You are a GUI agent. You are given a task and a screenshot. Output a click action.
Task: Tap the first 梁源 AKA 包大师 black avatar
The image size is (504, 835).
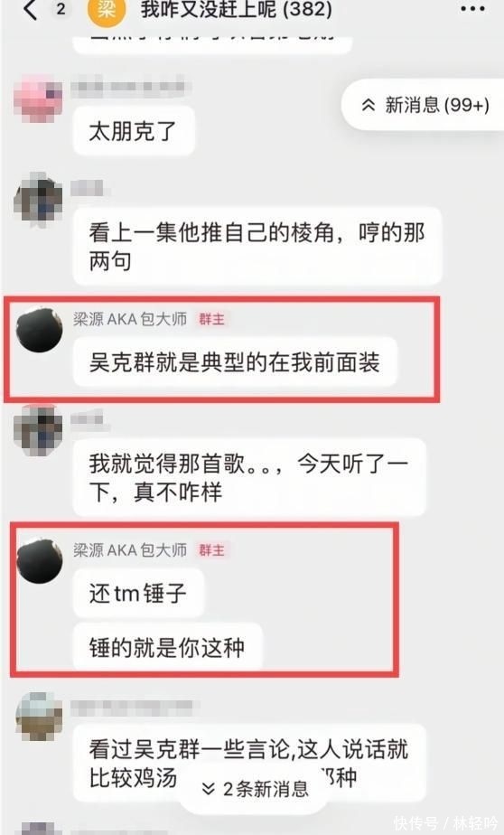[39, 330]
